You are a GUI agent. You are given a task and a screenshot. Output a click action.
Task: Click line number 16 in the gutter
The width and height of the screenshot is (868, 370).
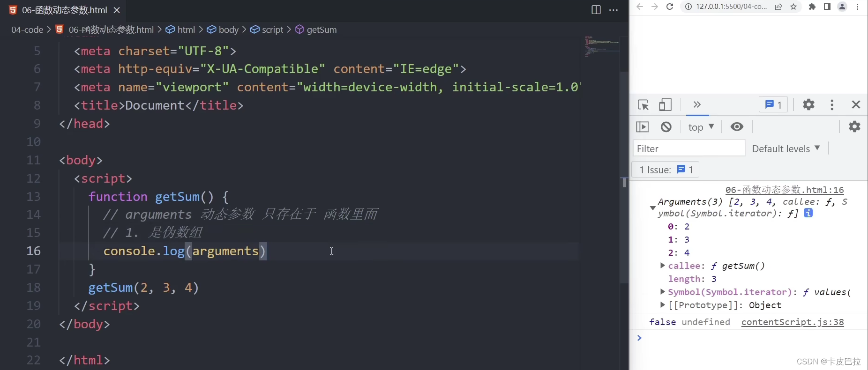34,251
